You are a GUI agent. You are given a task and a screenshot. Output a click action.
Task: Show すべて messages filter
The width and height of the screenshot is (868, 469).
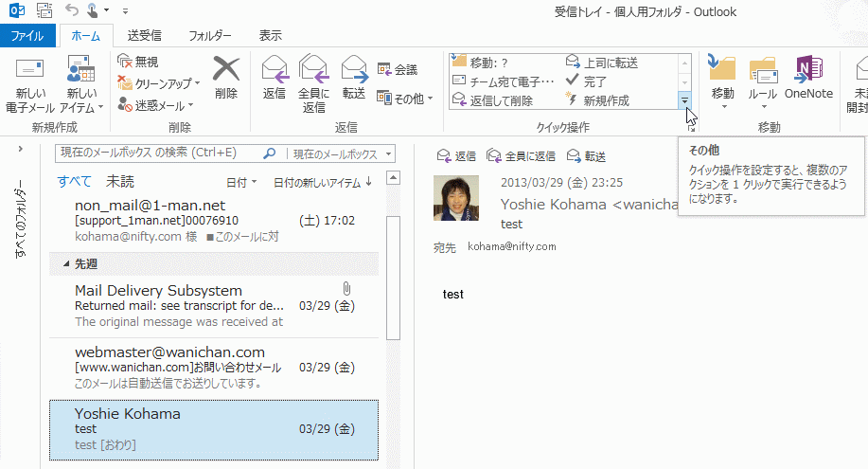[74, 181]
